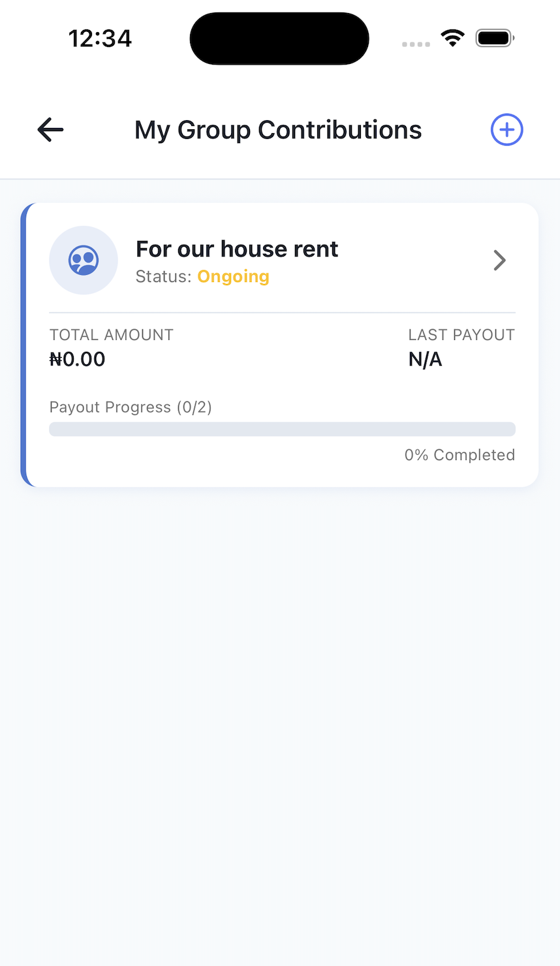Tap the 12:34 status bar clock
The image size is (560, 966).
pos(101,39)
